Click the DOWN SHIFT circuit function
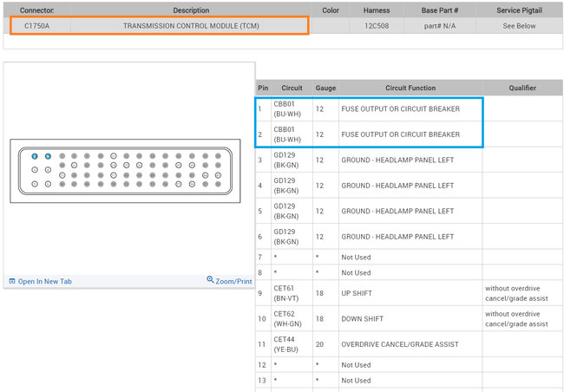 pyautogui.click(x=362, y=318)
